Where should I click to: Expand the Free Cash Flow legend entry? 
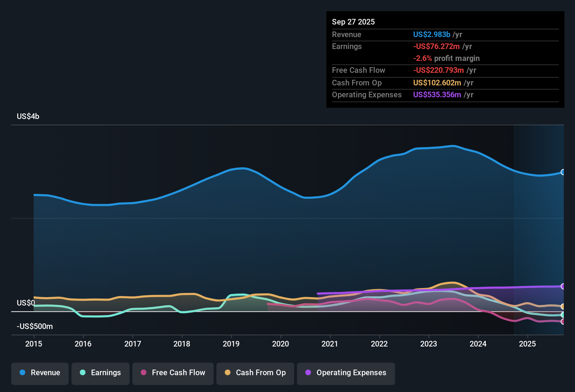point(173,373)
